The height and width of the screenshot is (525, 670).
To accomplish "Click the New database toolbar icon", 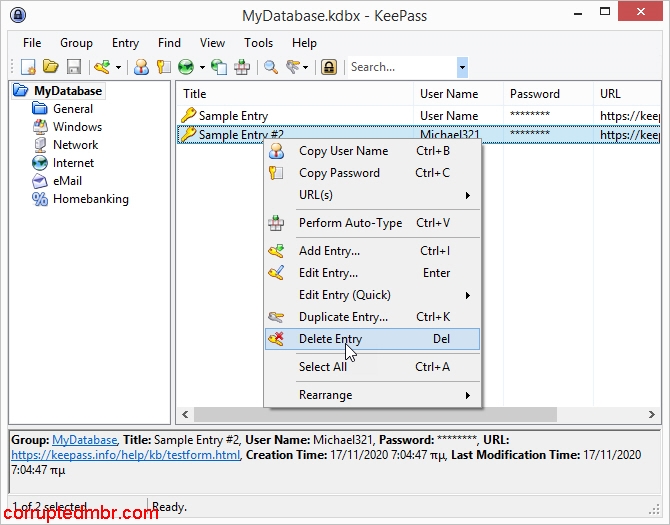I will [29, 67].
